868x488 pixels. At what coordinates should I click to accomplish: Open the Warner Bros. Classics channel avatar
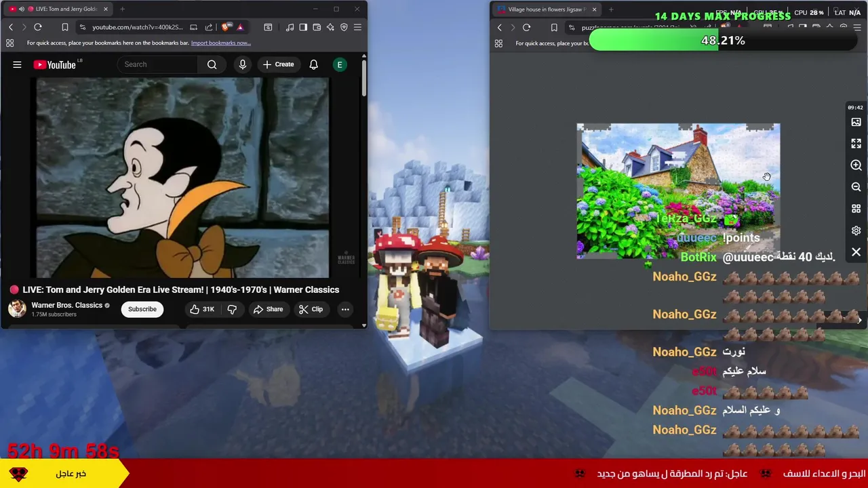click(17, 308)
